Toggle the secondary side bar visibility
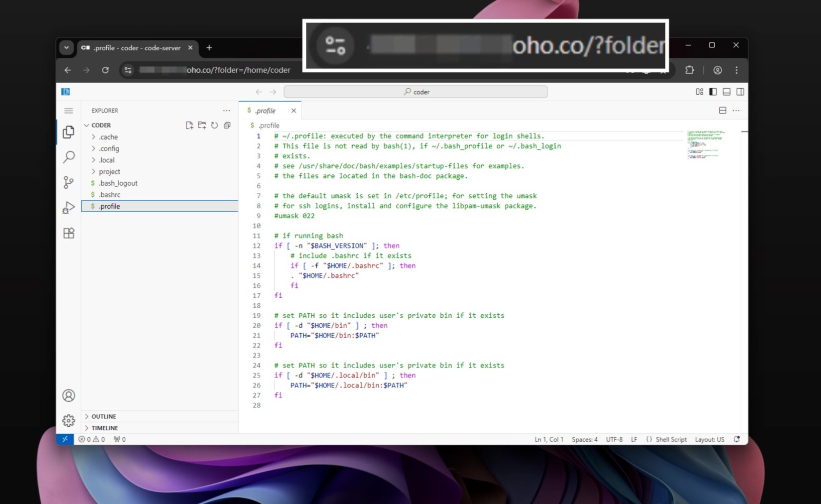 (x=740, y=92)
